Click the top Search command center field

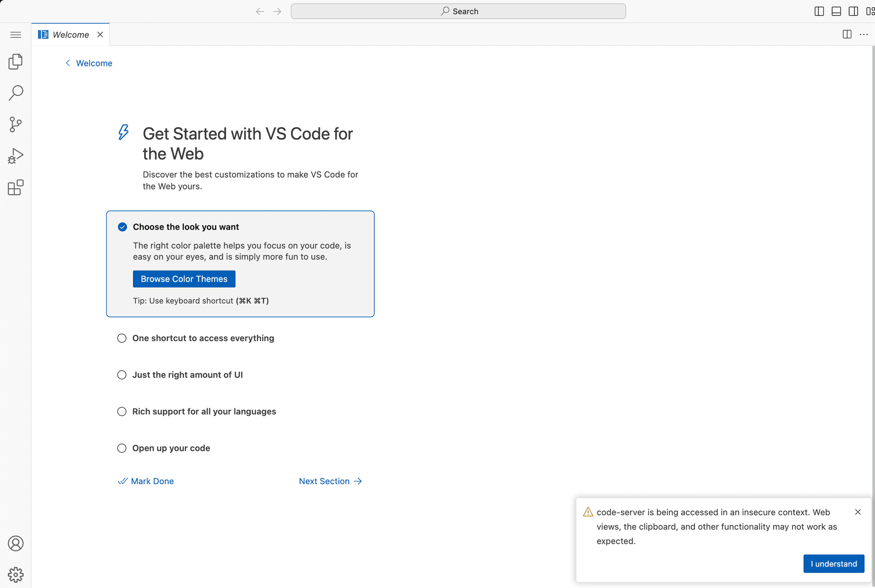click(458, 11)
